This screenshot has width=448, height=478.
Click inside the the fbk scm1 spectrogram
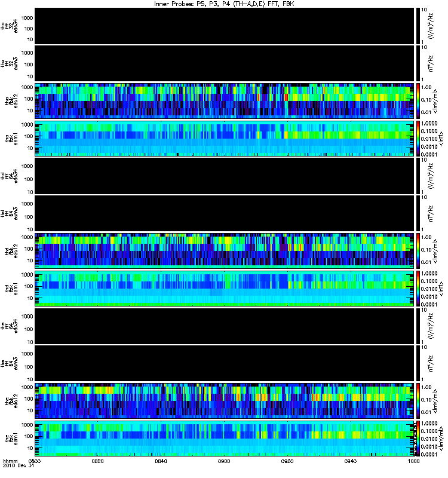[x=225, y=439]
